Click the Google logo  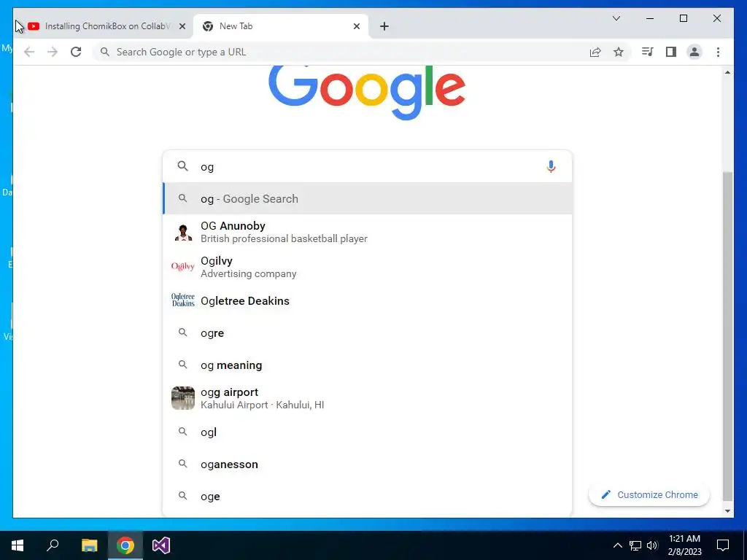[367, 93]
